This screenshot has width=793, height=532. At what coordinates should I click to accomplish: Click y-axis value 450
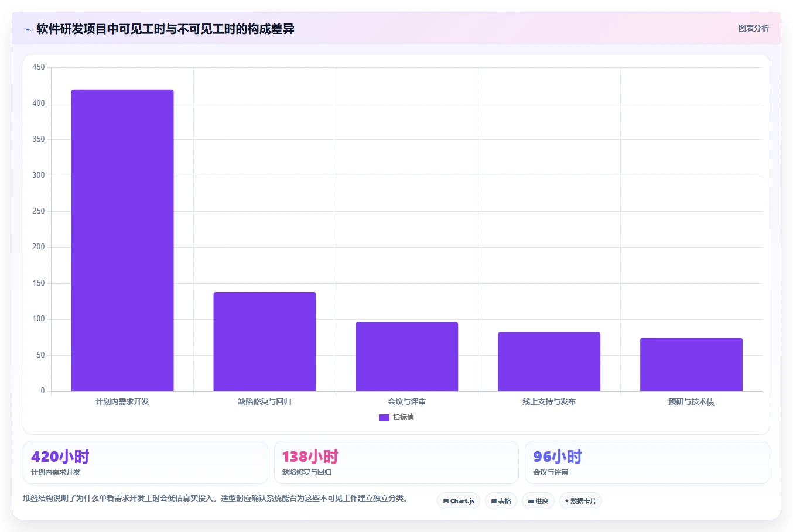point(39,67)
